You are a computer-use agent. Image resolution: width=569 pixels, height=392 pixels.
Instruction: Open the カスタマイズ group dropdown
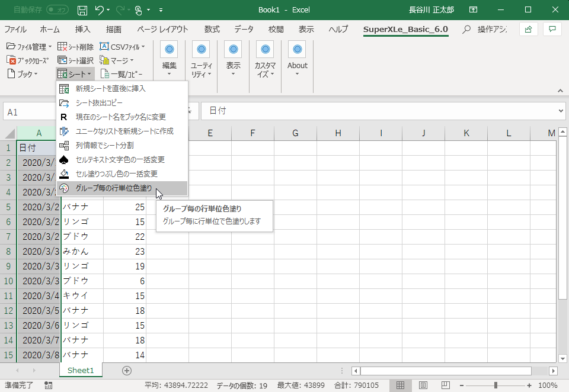tap(265, 60)
